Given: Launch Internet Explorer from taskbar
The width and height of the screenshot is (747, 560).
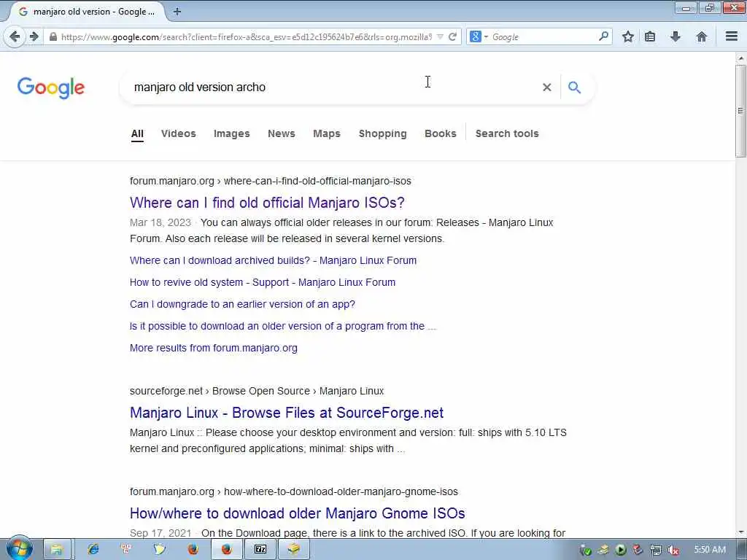Looking at the screenshot, I should (x=93, y=549).
